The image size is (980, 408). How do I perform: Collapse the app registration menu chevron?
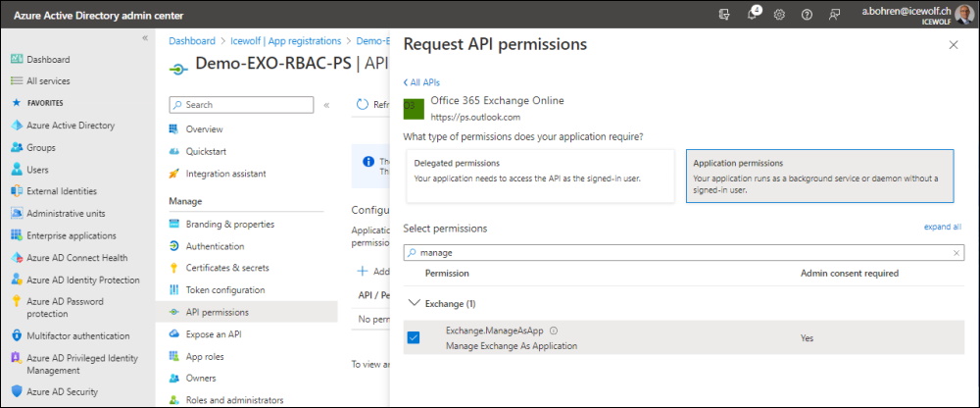[x=326, y=105]
